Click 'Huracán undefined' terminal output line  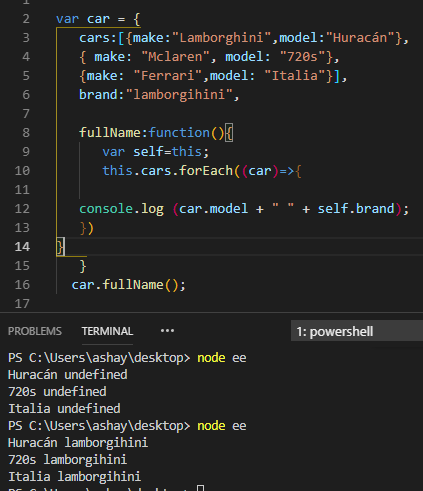pyautogui.click(x=68, y=375)
